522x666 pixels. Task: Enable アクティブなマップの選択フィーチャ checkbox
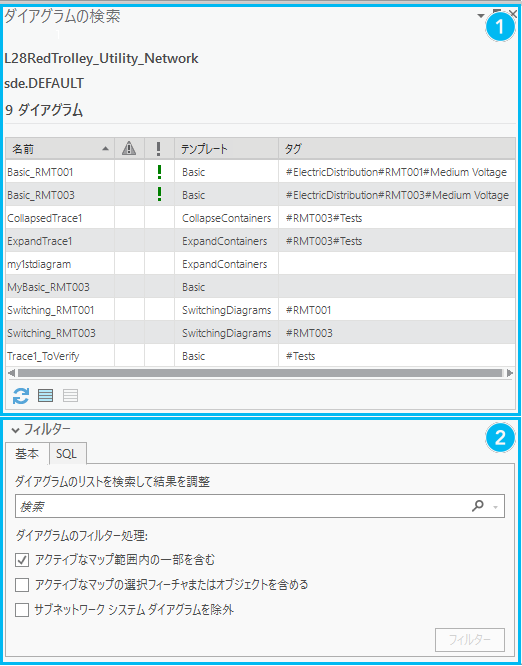(x=22, y=585)
